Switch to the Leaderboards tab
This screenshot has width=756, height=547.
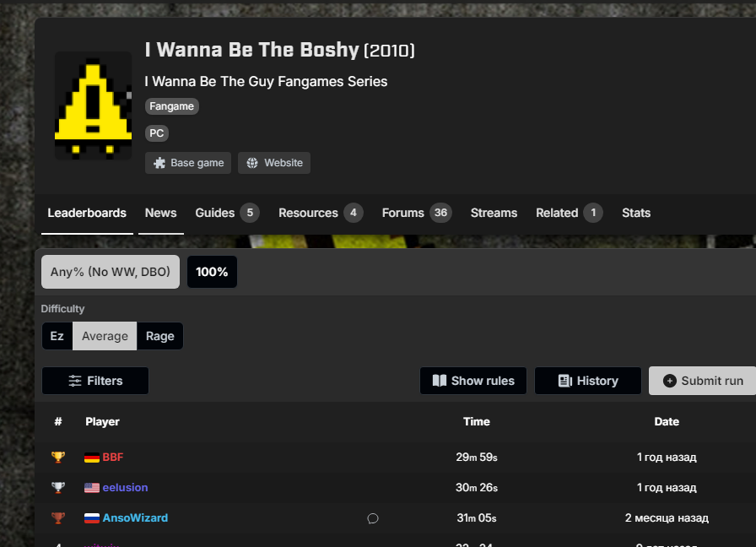point(87,213)
